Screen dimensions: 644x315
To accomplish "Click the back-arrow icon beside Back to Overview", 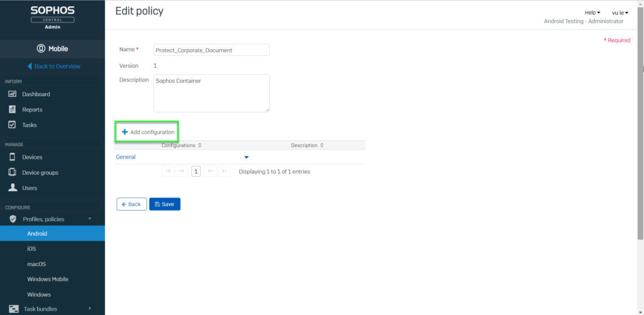I will [x=30, y=66].
